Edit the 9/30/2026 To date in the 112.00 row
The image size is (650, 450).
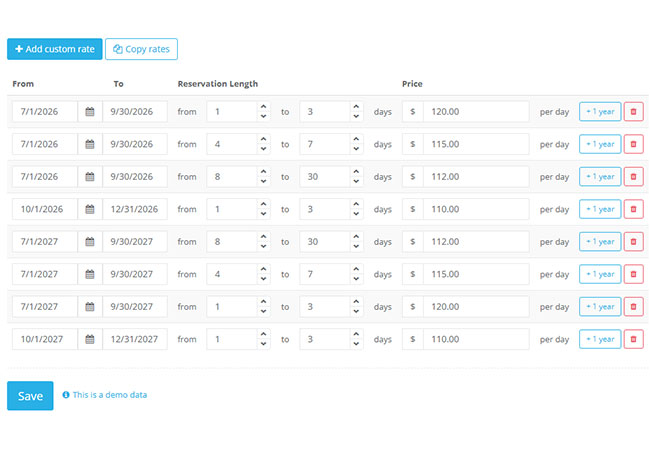135,177
